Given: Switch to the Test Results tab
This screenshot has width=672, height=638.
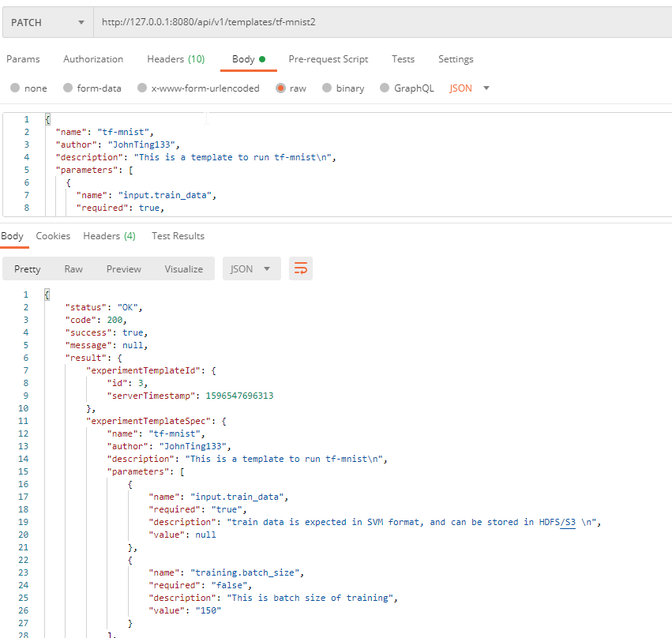Looking at the screenshot, I should [178, 236].
